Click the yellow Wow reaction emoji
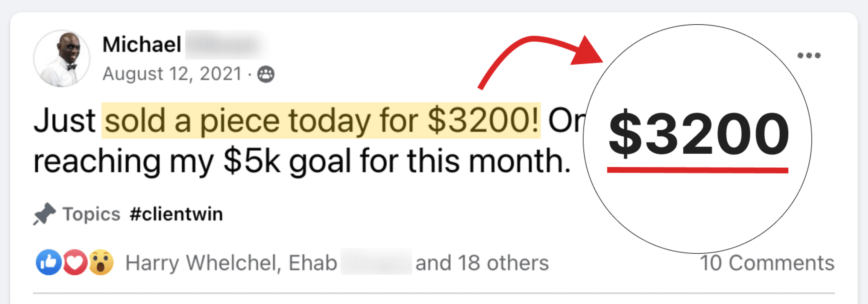The image size is (868, 304). click(101, 262)
